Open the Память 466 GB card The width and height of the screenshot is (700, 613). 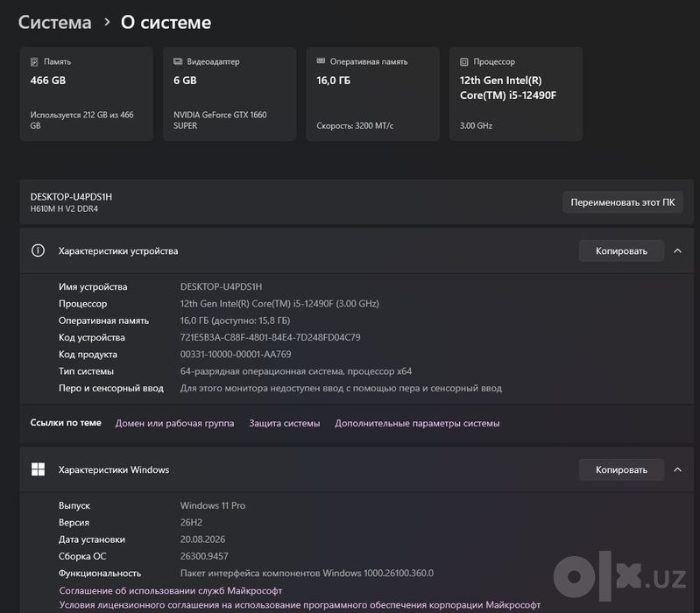(86, 94)
